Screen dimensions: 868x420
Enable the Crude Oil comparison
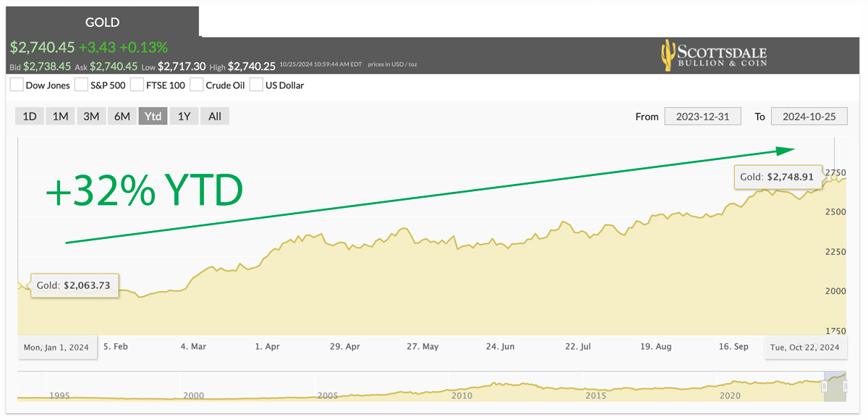196,84
